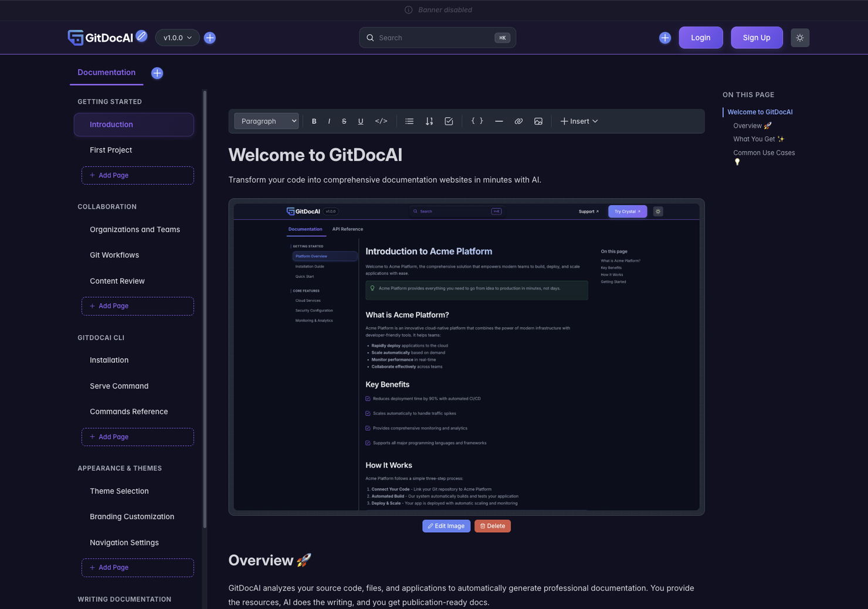Apply strikethrough text formatting
The height and width of the screenshot is (609, 868).
pos(344,121)
